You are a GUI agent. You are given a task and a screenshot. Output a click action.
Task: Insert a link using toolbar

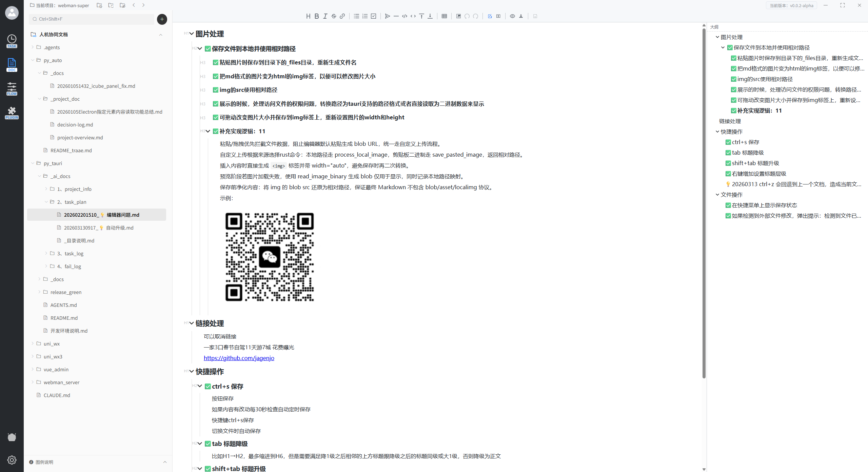tap(342, 16)
